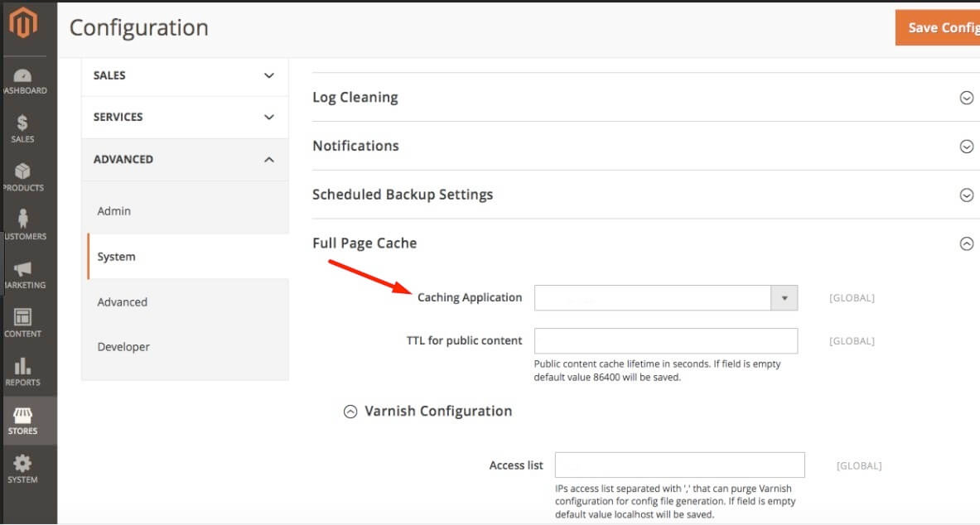
Task: Click the GLOBAL tag beside Caching Application
Action: point(852,298)
